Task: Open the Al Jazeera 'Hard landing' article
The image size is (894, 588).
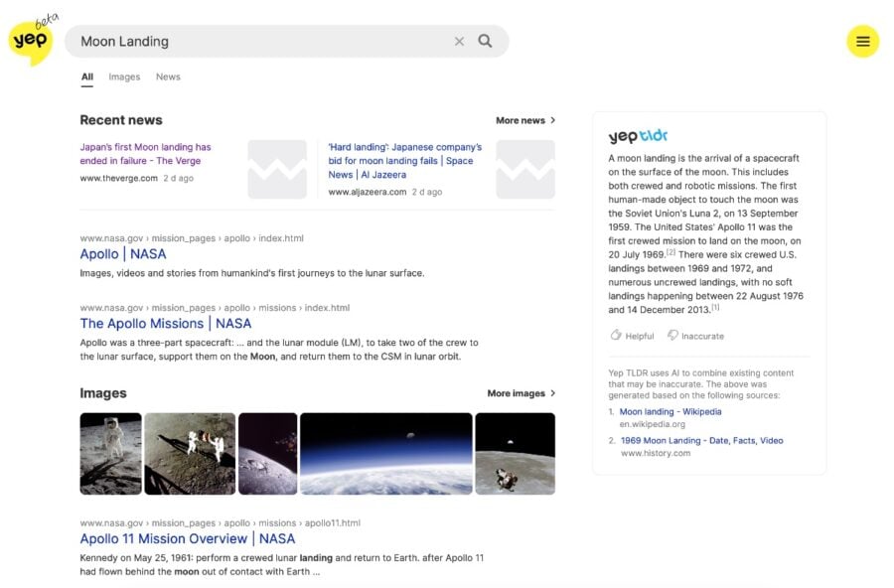Action: pyautogui.click(x=405, y=161)
